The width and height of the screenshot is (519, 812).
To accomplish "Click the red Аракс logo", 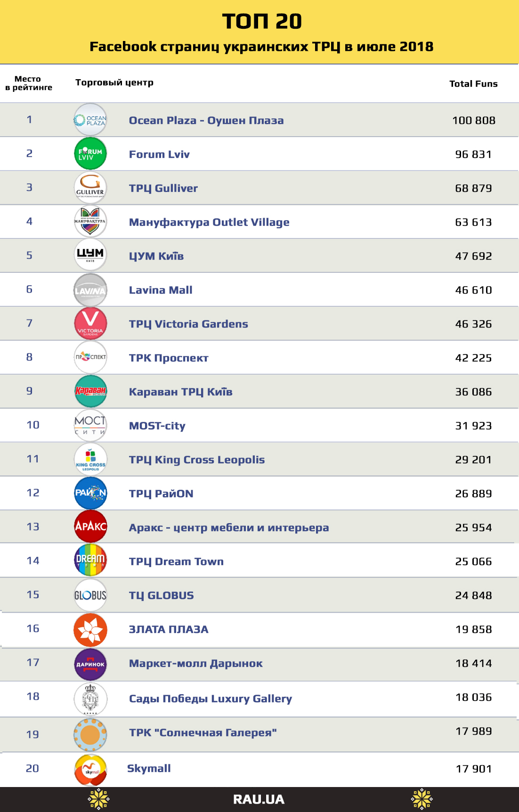I will click(x=90, y=526).
